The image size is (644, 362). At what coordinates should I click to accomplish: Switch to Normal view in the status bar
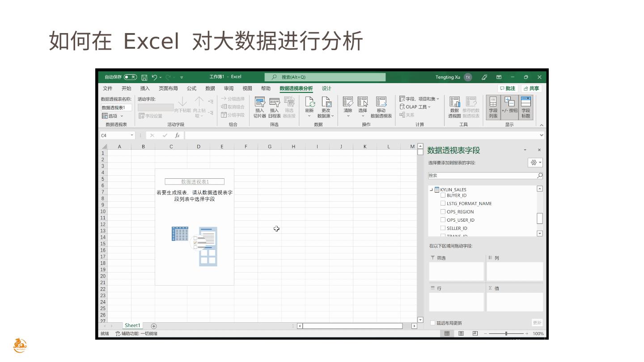point(447,333)
